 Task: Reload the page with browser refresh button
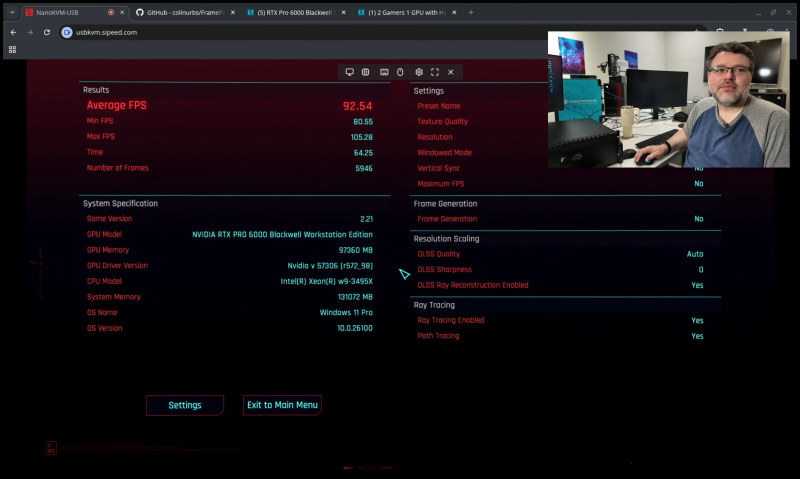coord(46,32)
